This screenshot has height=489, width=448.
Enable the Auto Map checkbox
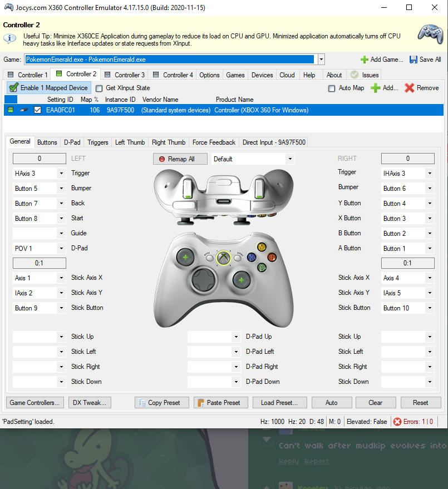coord(332,88)
